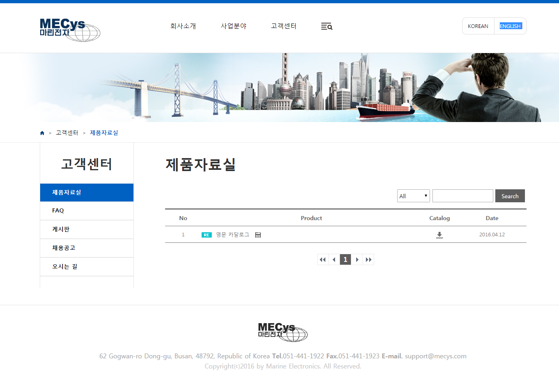Click the RE badge on row 1
The image size is (559, 392).
point(206,235)
